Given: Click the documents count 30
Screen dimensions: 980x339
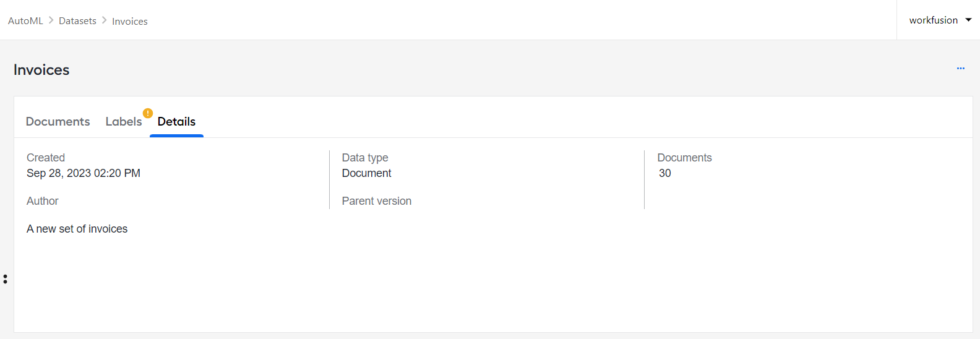Looking at the screenshot, I should [665, 173].
